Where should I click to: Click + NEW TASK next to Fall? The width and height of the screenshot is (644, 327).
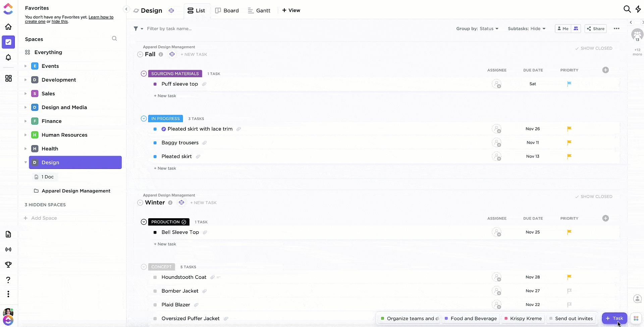pyautogui.click(x=194, y=54)
